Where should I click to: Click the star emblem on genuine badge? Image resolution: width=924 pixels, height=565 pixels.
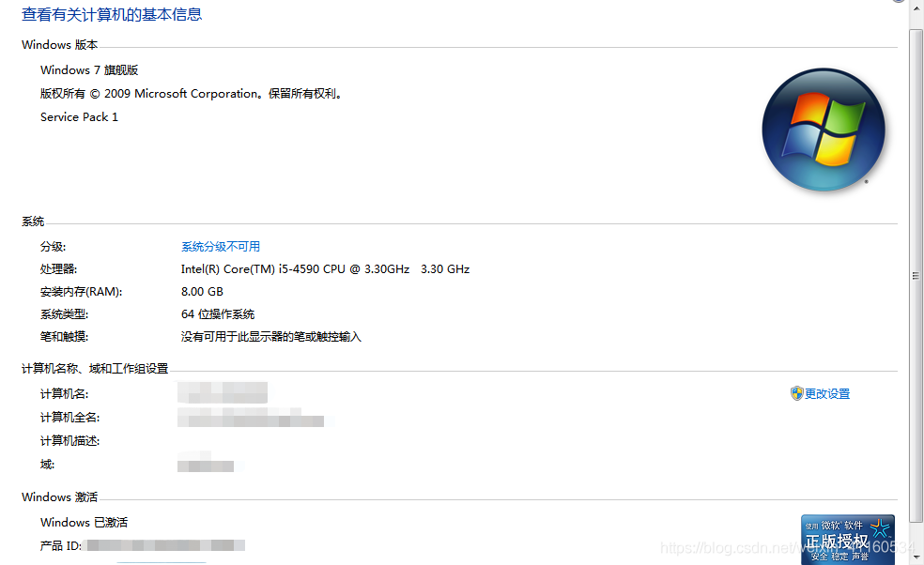(x=880, y=527)
